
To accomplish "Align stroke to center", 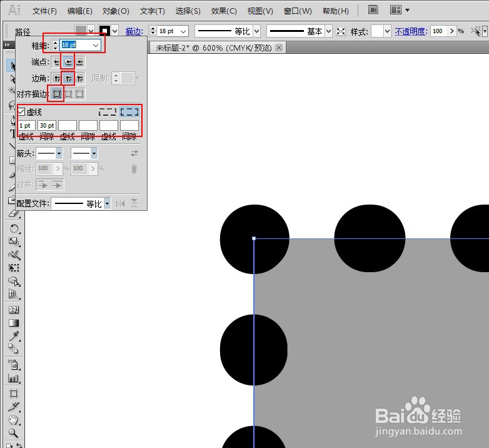I will (56, 94).
